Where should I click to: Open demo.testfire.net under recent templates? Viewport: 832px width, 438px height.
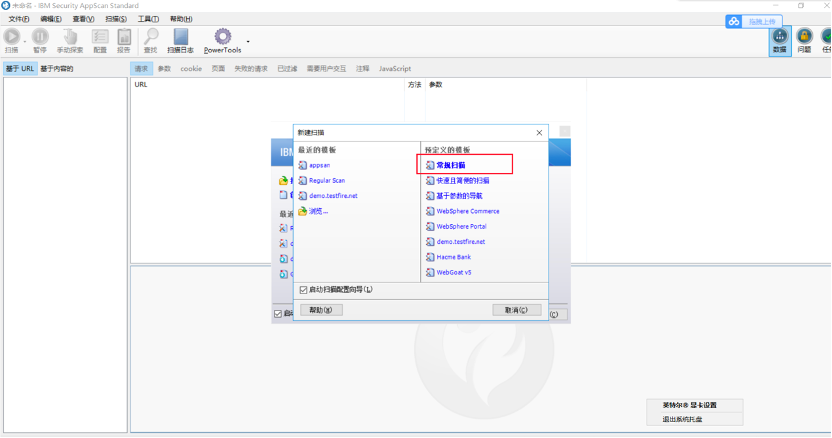[x=333, y=196]
